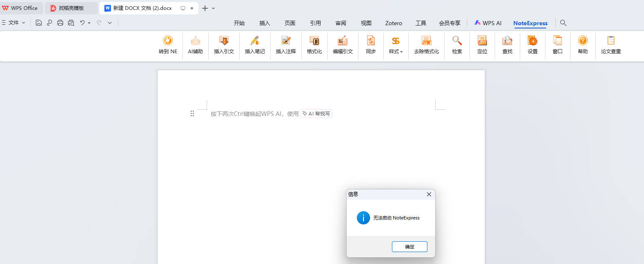Click the 插入引文 icon to insert citation
Viewport: 644px width, 264px height.
(224, 45)
